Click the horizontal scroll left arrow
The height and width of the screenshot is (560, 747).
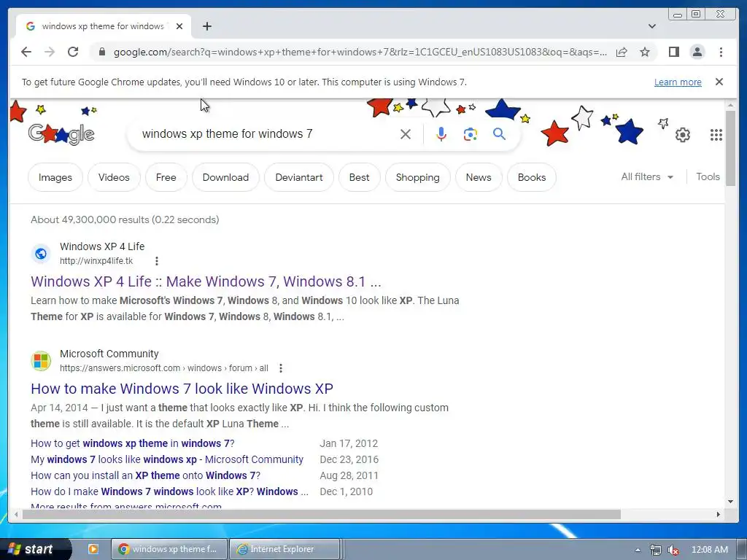point(16,514)
